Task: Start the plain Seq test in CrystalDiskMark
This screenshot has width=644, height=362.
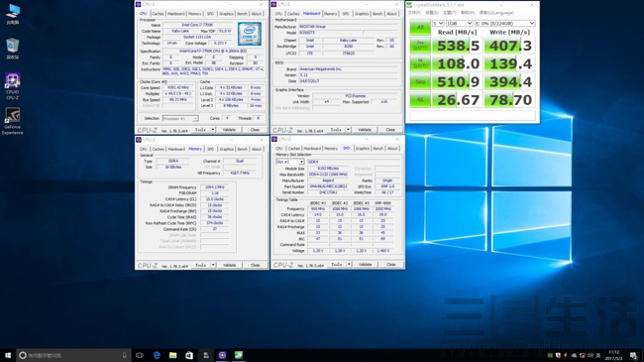Action: pos(420,81)
